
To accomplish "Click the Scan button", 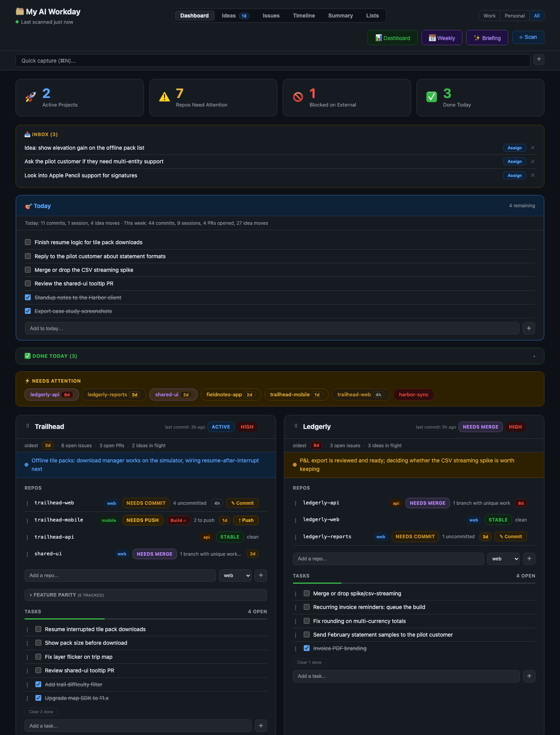I will (x=528, y=37).
